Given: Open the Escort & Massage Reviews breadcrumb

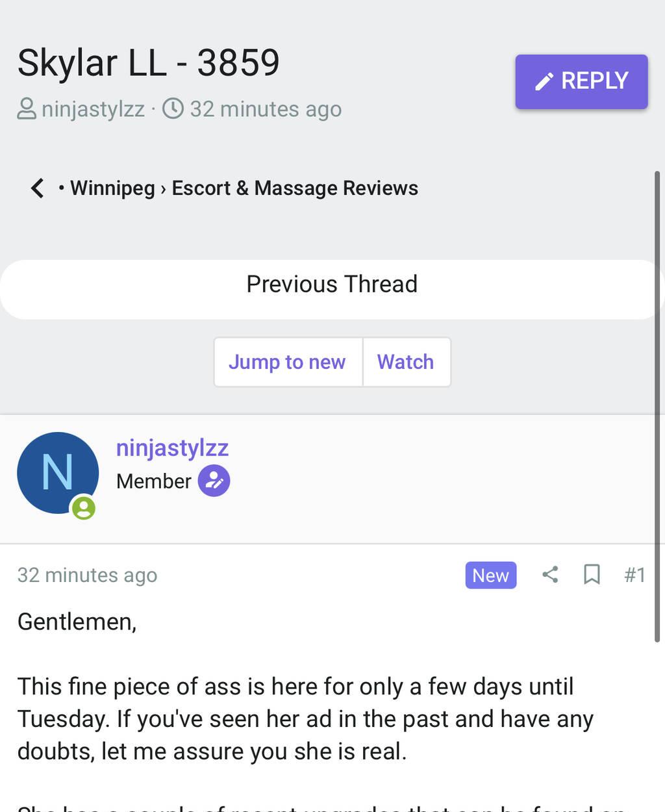Looking at the screenshot, I should tap(295, 188).
